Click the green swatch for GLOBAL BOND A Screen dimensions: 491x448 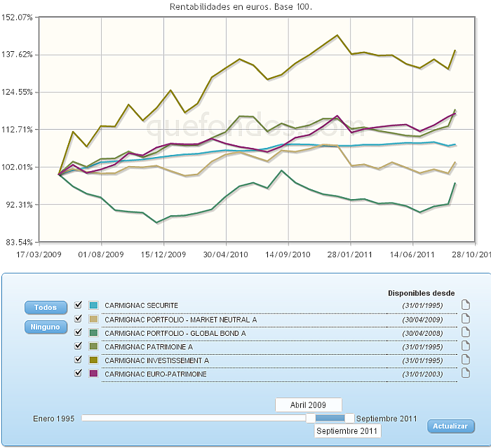[93, 333]
